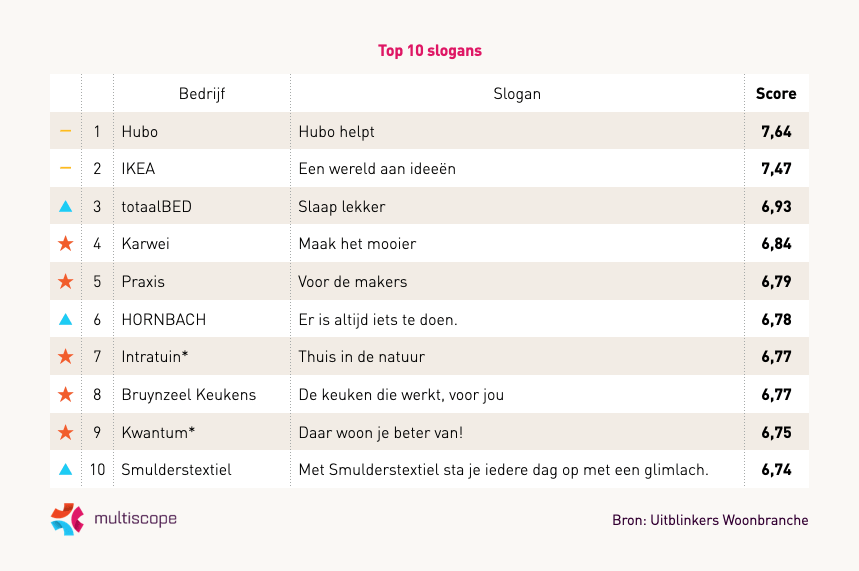Select the 'Hubo helpt' slogan text
This screenshot has height=571, width=859.
click(x=337, y=131)
